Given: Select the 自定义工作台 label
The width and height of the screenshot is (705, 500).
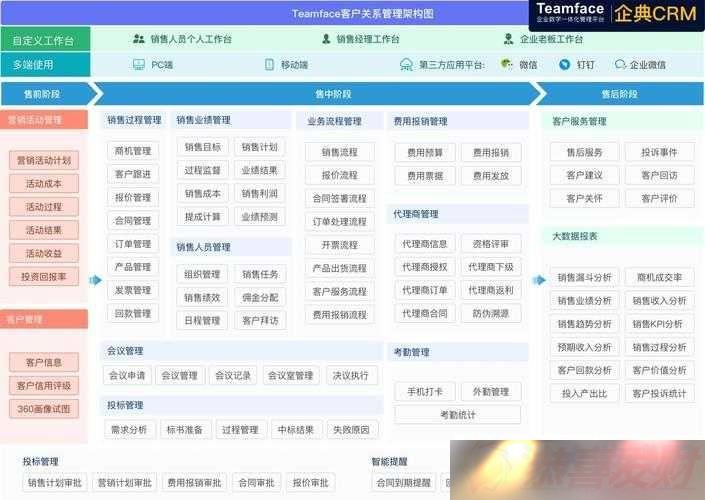Looking at the screenshot, I should coord(45,40).
